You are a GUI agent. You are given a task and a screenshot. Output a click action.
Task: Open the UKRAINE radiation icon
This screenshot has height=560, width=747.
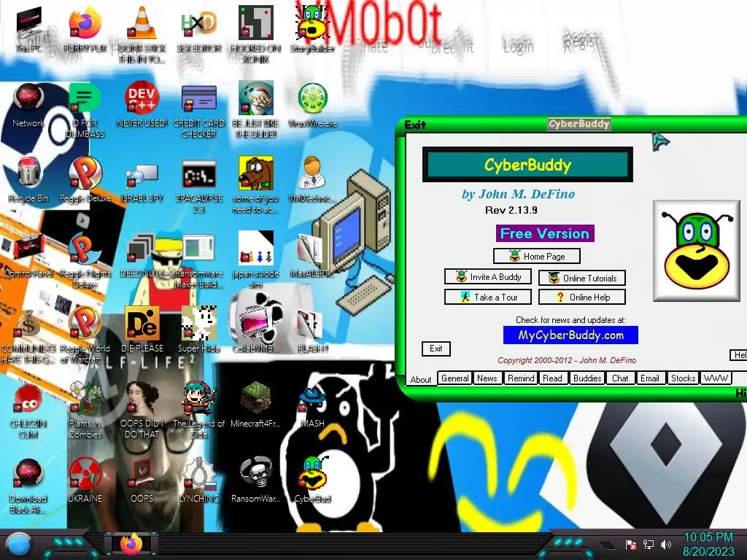coord(85,480)
